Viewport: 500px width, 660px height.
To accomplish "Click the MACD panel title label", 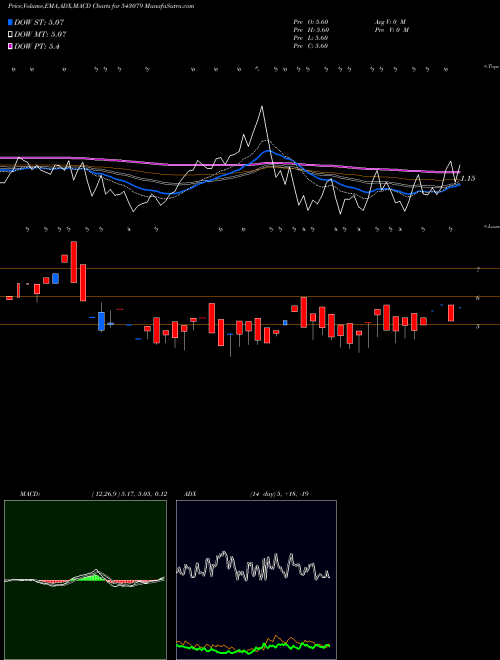I will 30,494.
